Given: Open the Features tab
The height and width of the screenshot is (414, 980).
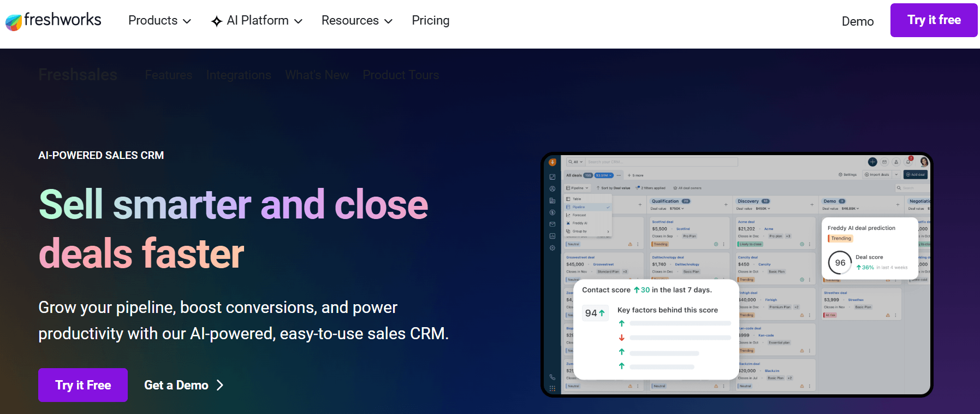Looking at the screenshot, I should pyautogui.click(x=169, y=75).
